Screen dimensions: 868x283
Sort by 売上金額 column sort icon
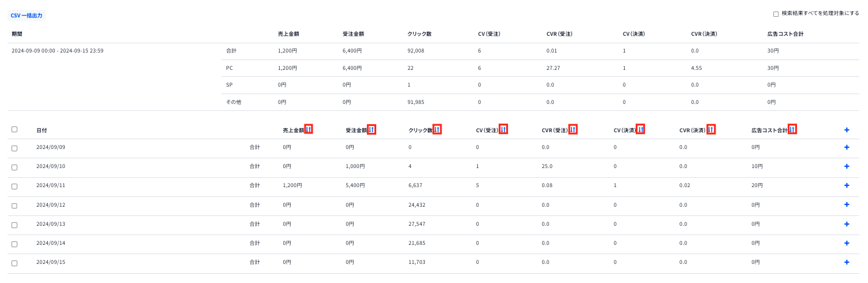[309, 129]
